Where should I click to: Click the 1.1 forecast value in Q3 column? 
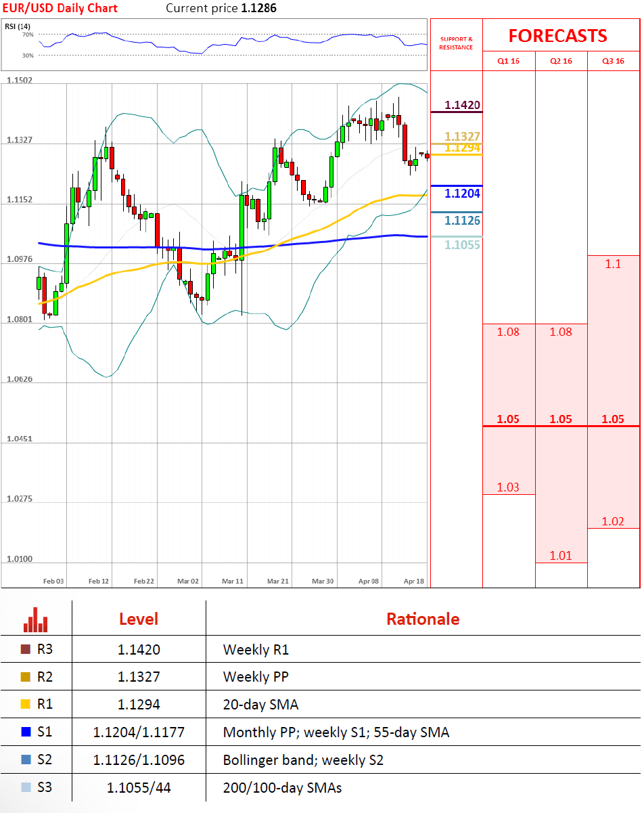point(613,264)
